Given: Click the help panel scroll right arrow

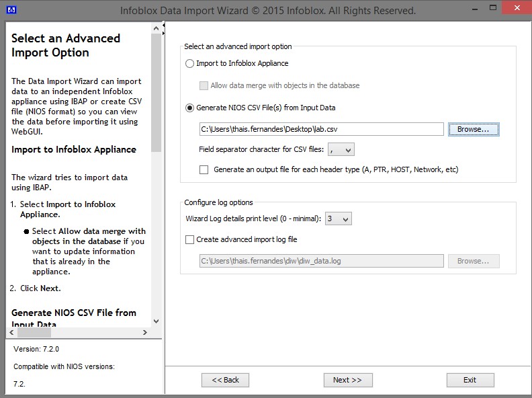Looking at the screenshot, I should point(145,333).
